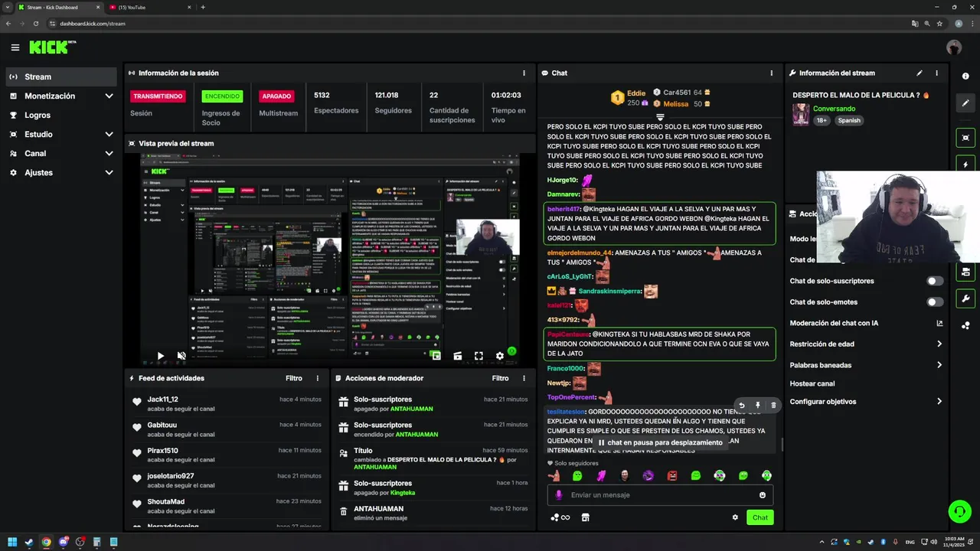The height and width of the screenshot is (551, 980).
Task: Bookmark this page with star icon
Action: tap(939, 24)
